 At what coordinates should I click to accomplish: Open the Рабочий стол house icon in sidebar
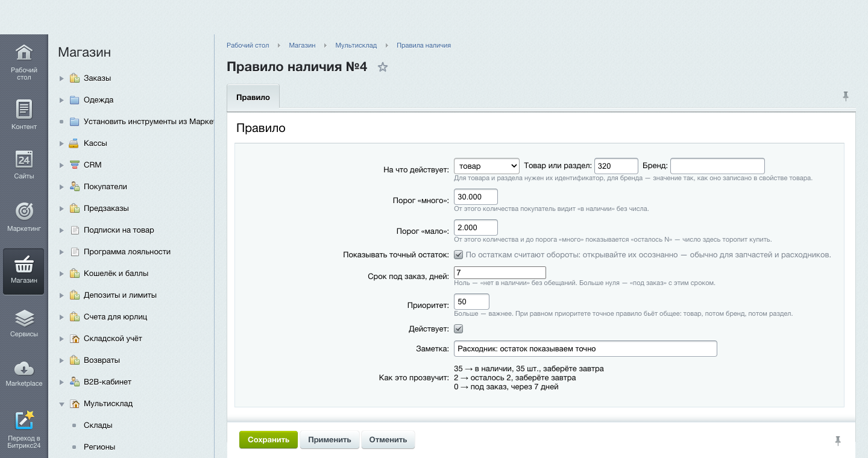(x=24, y=52)
